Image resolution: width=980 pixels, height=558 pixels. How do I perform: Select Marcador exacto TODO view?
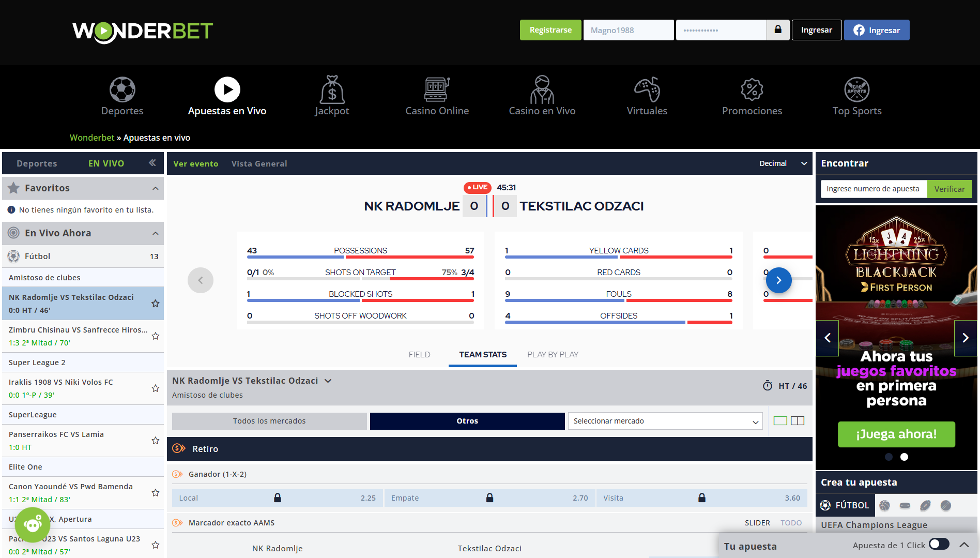(x=791, y=523)
